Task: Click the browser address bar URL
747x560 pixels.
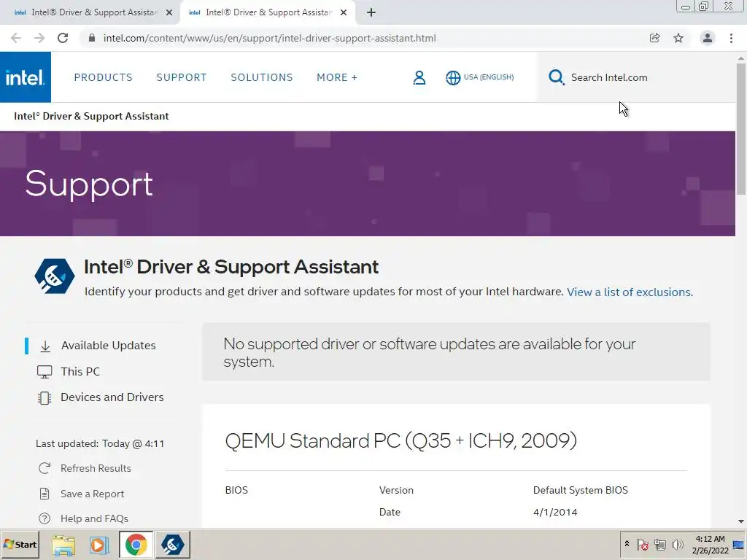Action: (270, 38)
